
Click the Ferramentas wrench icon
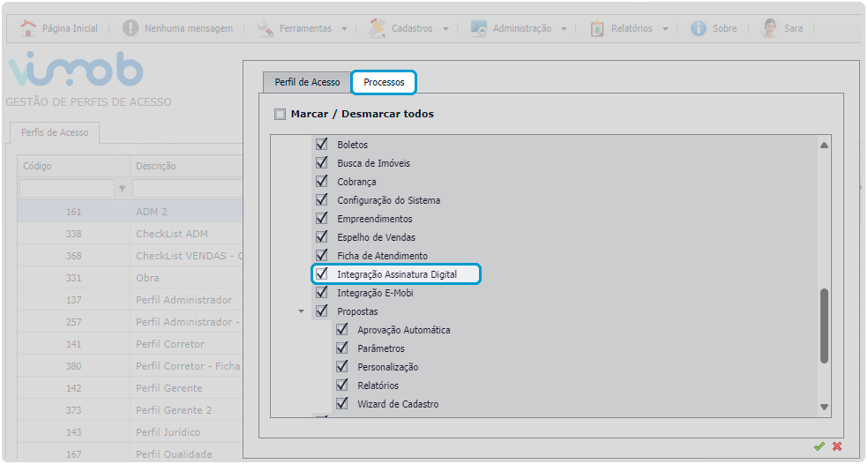(266, 27)
